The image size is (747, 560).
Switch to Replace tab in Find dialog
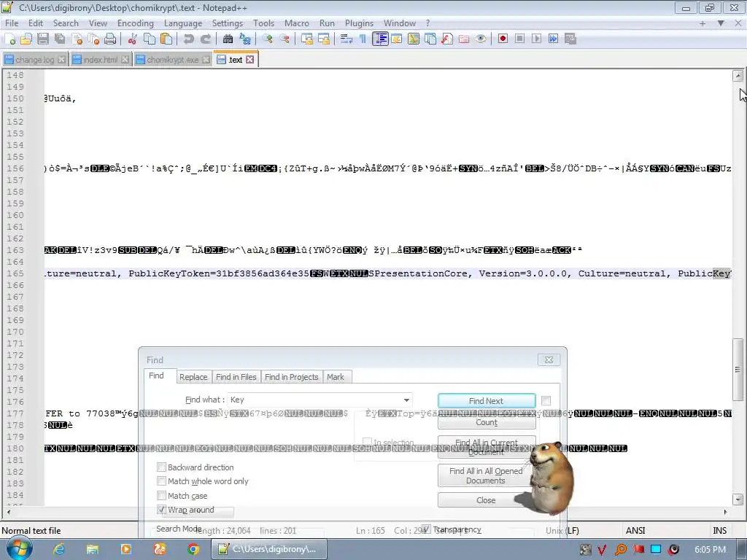(193, 377)
